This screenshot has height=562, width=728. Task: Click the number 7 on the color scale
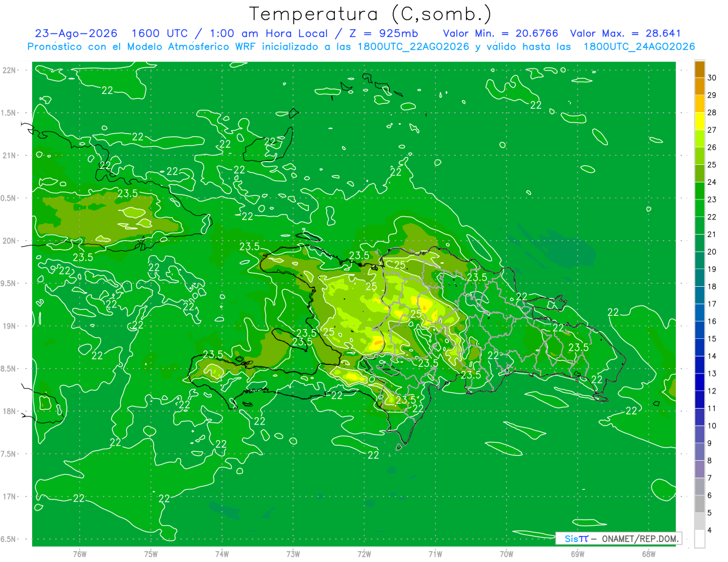click(710, 478)
